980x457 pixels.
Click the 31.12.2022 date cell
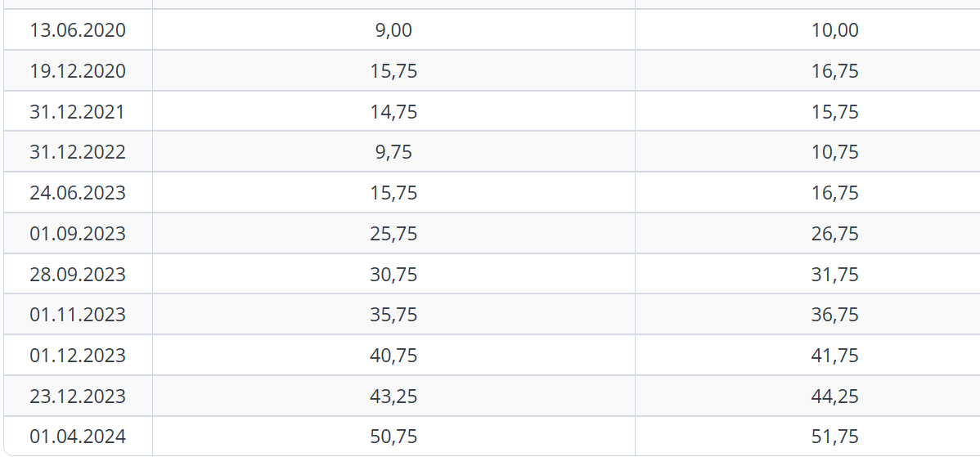click(78, 152)
